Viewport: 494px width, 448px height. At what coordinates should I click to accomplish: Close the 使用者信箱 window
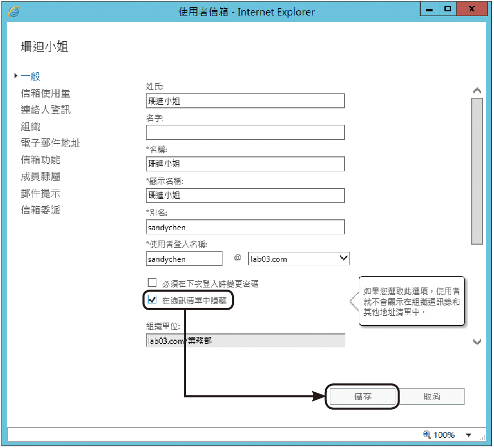click(x=472, y=9)
